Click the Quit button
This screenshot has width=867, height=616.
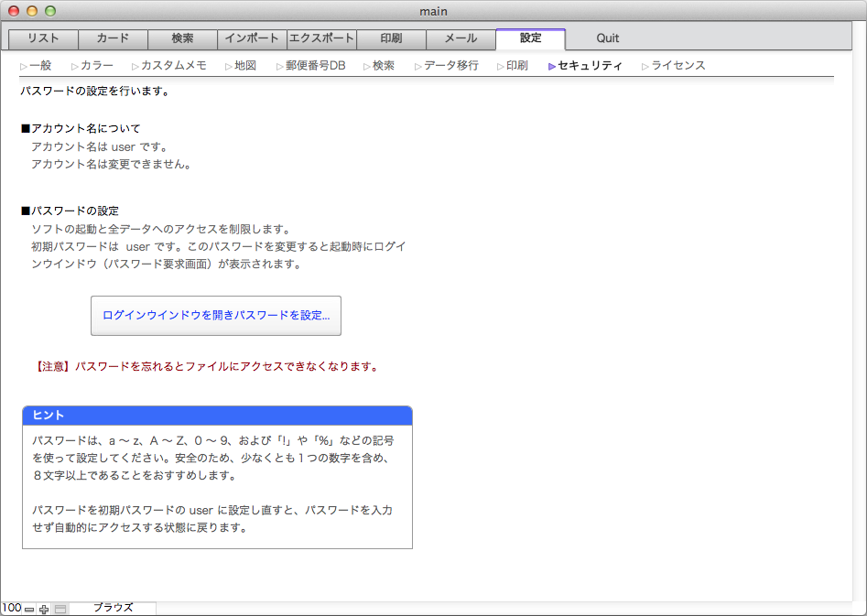point(608,38)
